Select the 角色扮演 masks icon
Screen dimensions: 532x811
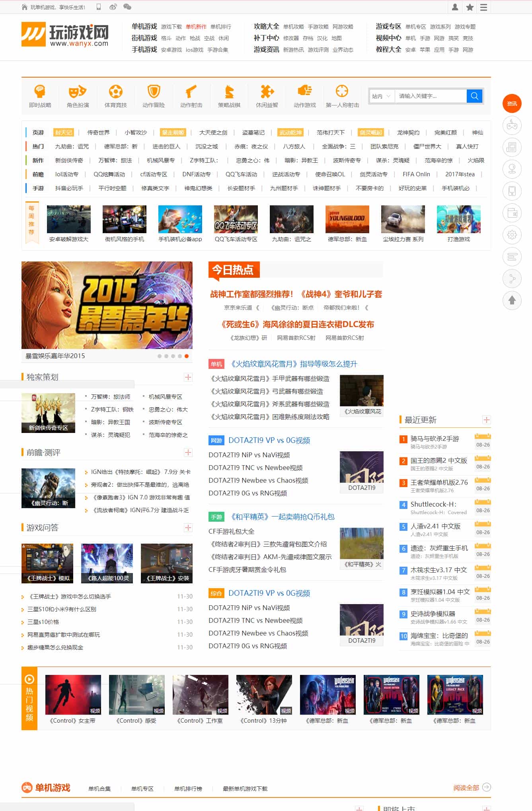[78, 92]
